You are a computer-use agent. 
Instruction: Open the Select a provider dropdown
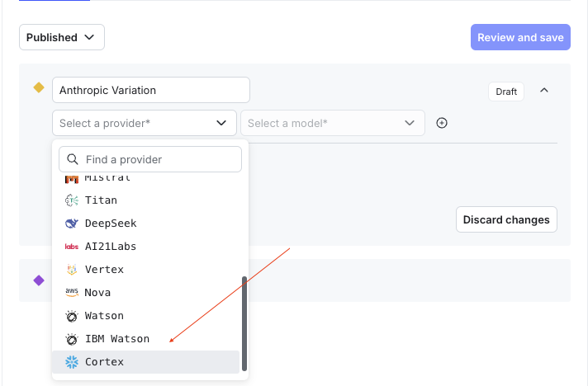(x=144, y=123)
